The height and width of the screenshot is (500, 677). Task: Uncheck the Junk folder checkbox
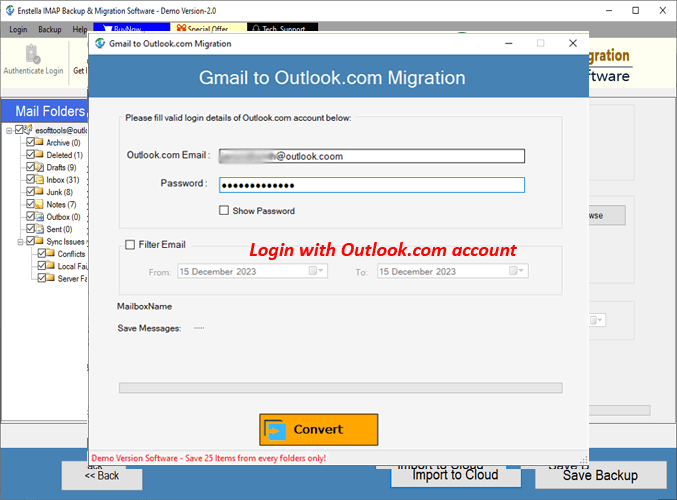click(x=30, y=191)
